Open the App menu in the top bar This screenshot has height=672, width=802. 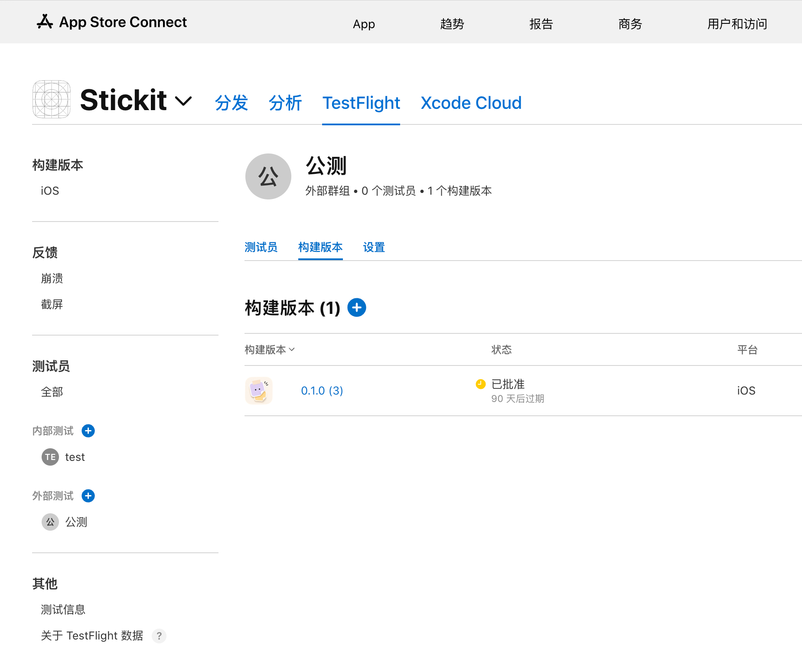(x=364, y=24)
